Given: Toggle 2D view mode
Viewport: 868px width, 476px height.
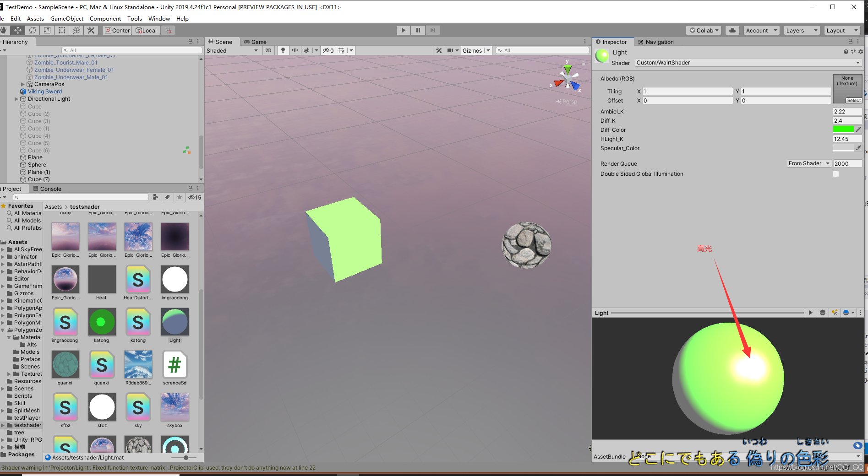Looking at the screenshot, I should point(268,50).
